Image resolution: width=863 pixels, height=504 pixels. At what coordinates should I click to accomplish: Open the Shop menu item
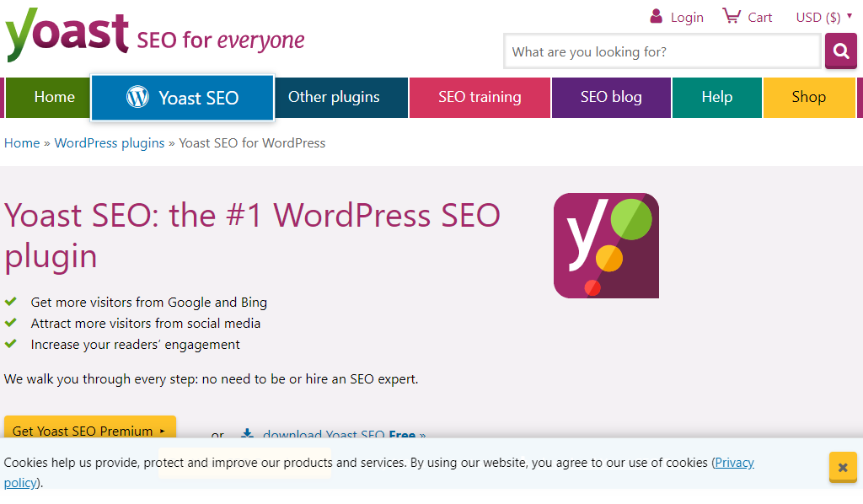click(809, 98)
